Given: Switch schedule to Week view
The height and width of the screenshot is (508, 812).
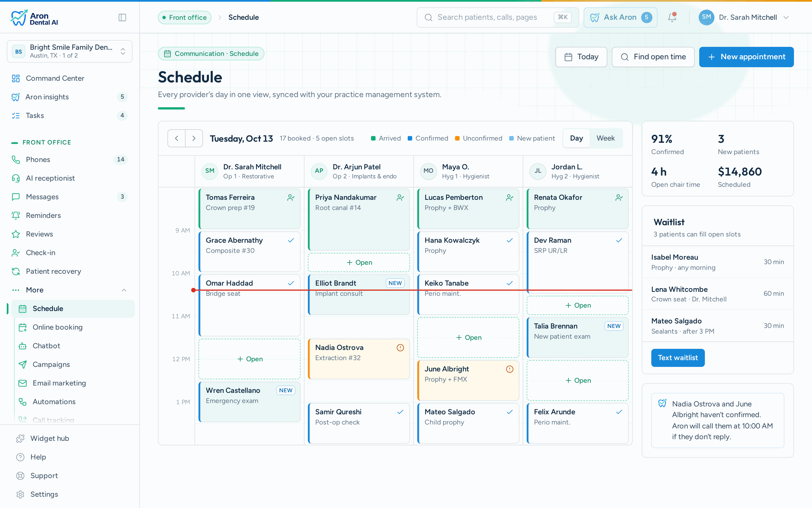Looking at the screenshot, I should (x=606, y=138).
